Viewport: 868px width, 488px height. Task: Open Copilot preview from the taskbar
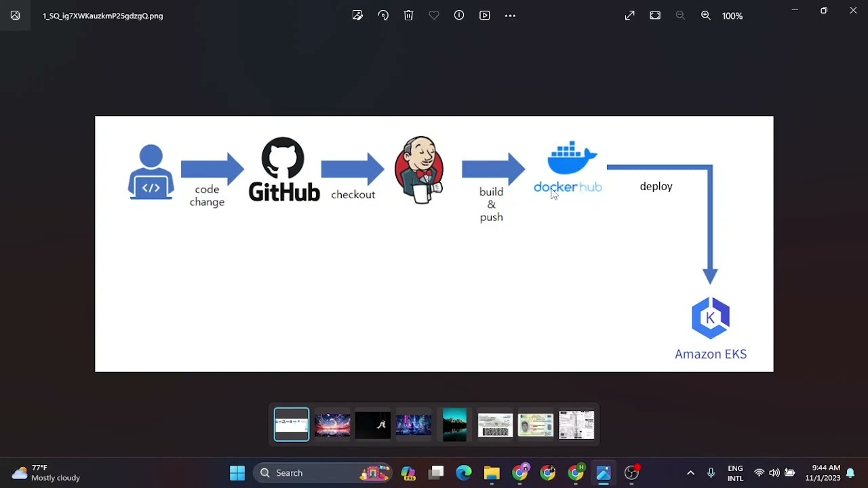tap(408, 473)
